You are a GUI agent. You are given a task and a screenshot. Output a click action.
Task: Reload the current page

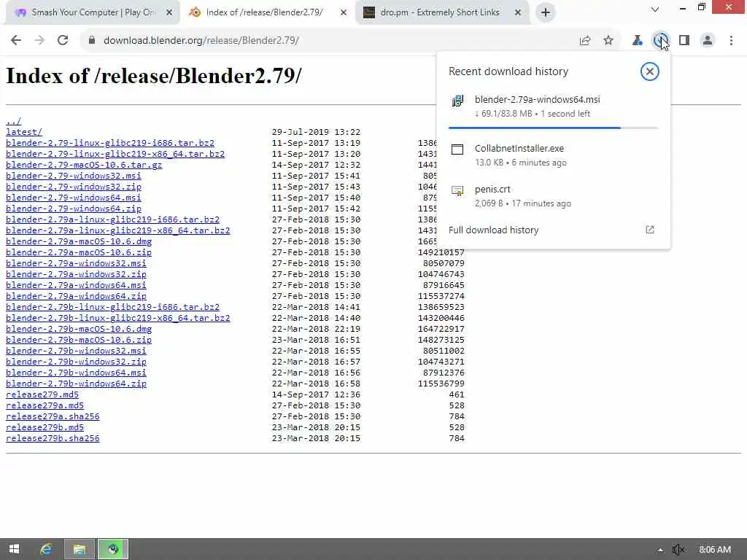[63, 41]
